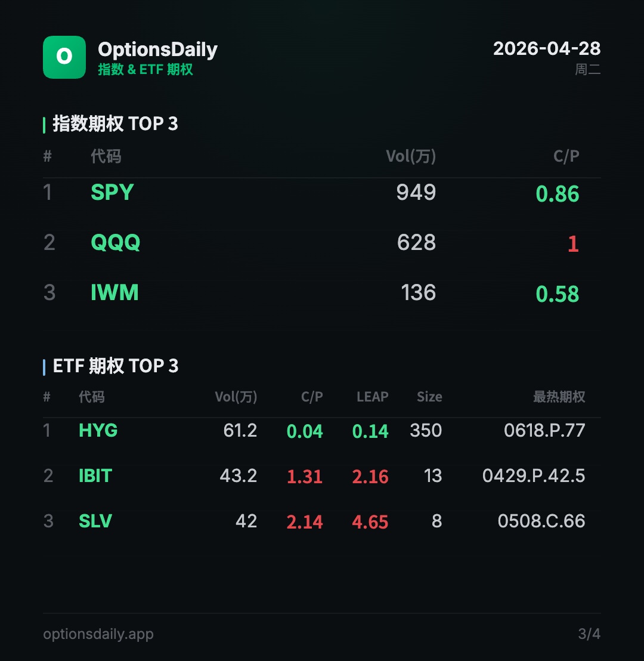
Task: Click the LEAP column header
Action: point(372,397)
